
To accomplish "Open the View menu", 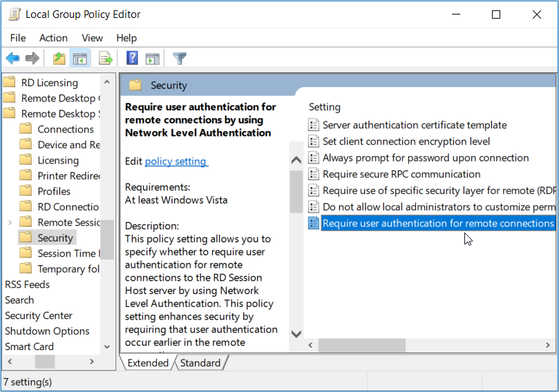I will (x=92, y=38).
